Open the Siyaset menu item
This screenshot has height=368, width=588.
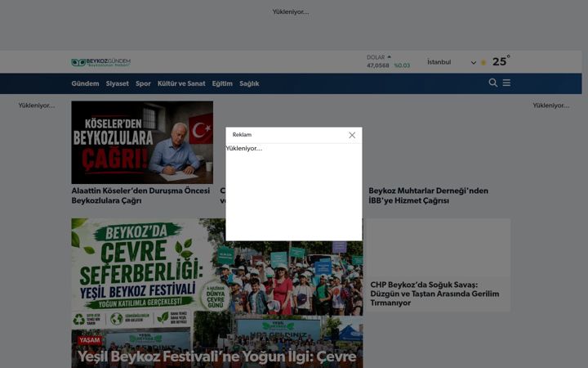[117, 83]
